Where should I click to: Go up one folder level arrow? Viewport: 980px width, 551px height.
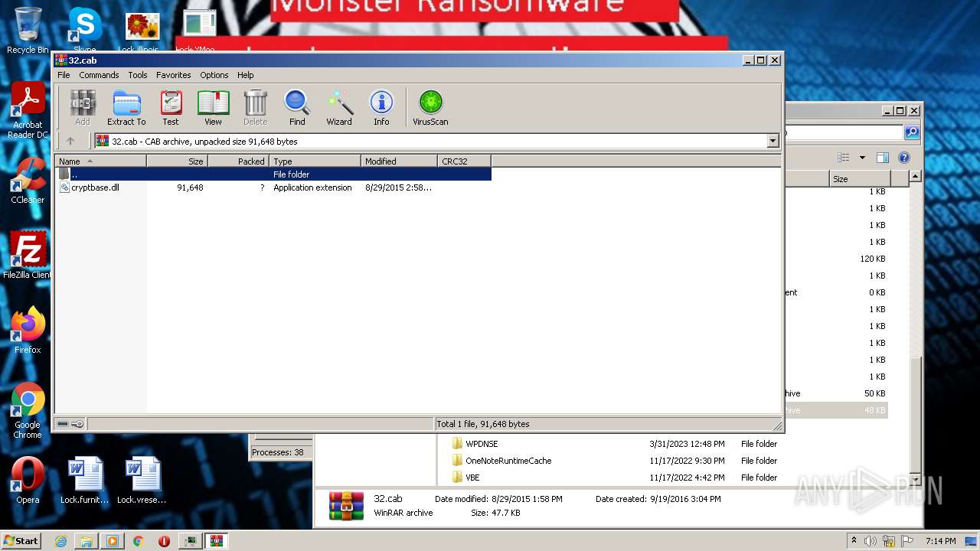pos(70,141)
